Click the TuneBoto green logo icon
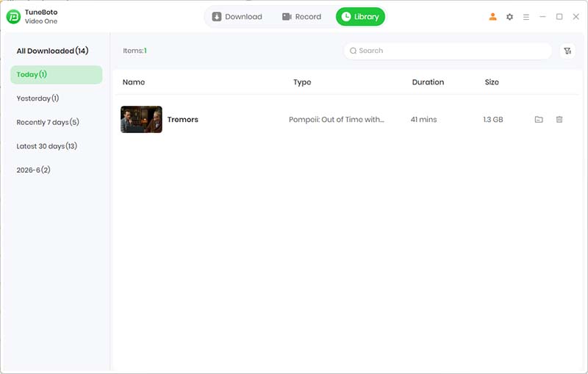The width and height of the screenshot is (588, 374). 13,16
